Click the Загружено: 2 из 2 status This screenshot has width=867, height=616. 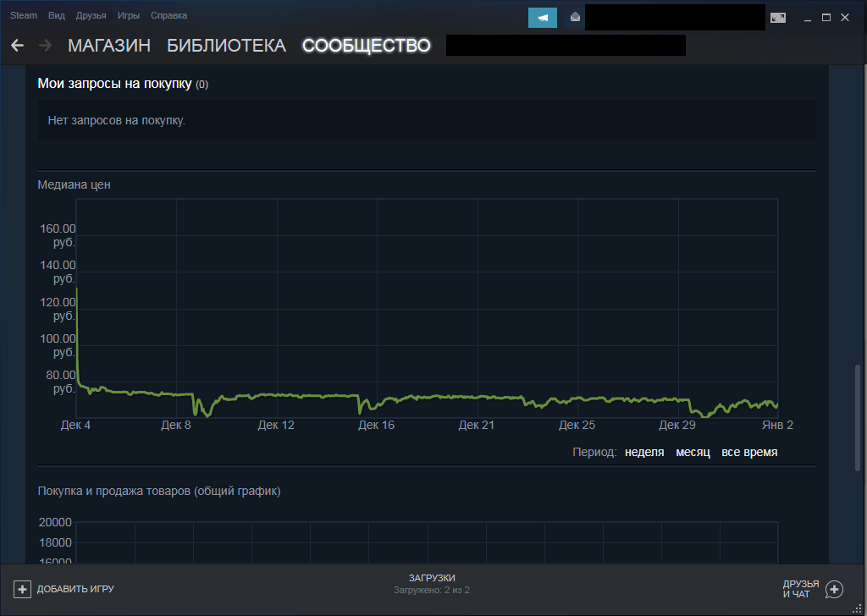[x=432, y=590]
